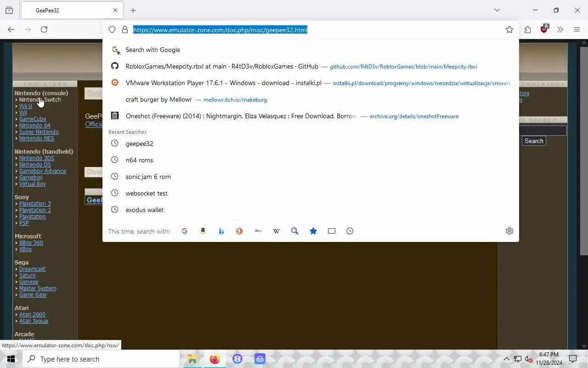588x368 pixels.
Task: Open Oneshot Freeware archive.org suggestion
Action: click(311, 116)
